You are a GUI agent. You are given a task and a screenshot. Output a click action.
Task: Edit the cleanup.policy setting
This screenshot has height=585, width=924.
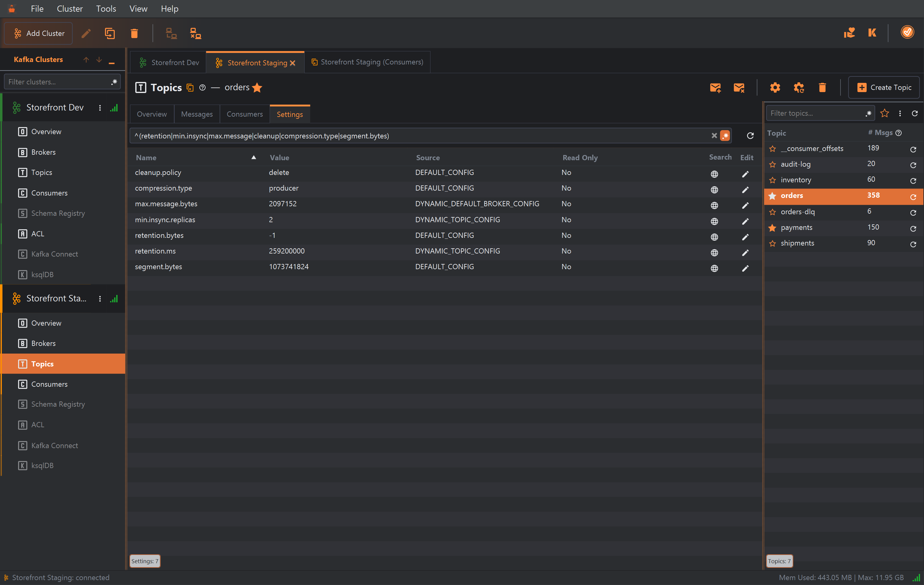coord(745,174)
